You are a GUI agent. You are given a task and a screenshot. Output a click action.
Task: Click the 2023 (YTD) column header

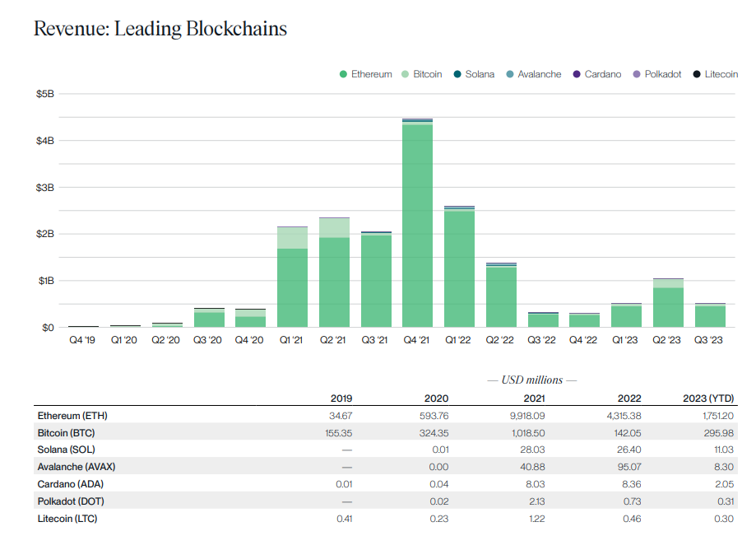[x=708, y=399]
